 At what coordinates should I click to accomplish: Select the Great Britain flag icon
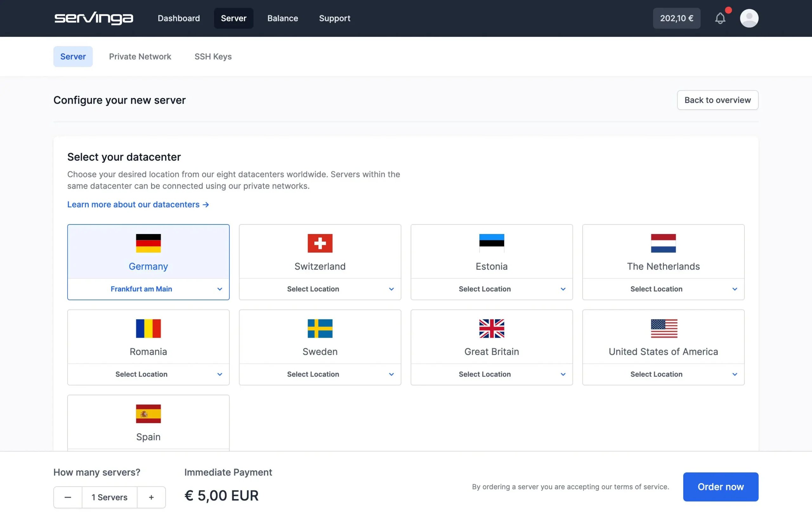[x=492, y=329]
